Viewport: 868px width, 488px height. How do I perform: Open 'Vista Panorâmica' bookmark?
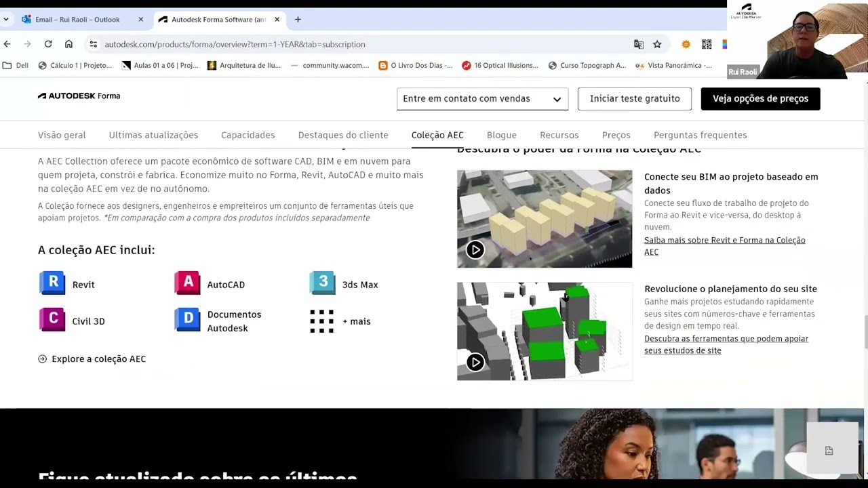674,66
